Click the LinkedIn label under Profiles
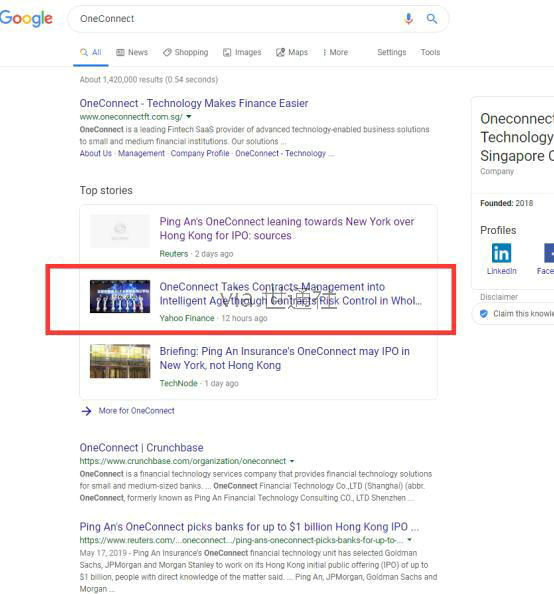554x594 pixels. pyautogui.click(x=501, y=271)
